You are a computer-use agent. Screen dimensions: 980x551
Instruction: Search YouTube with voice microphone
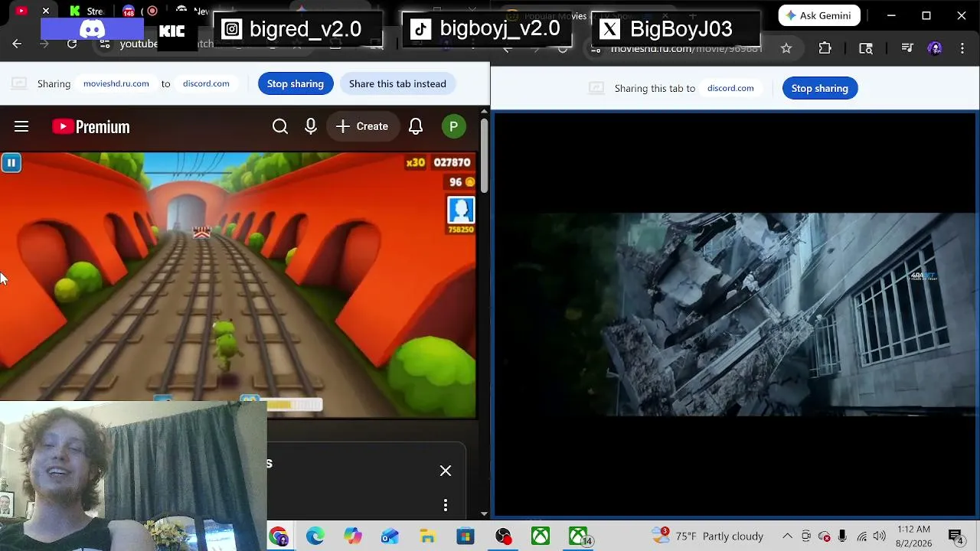311,126
